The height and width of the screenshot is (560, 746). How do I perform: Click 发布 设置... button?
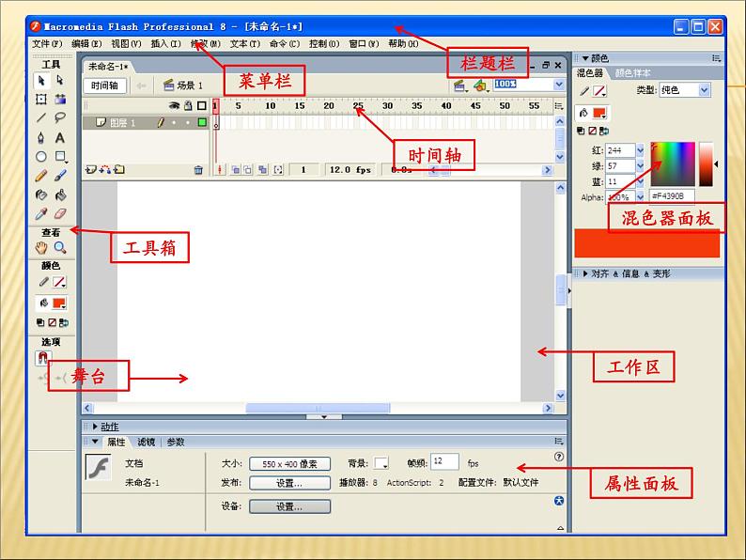tap(289, 483)
